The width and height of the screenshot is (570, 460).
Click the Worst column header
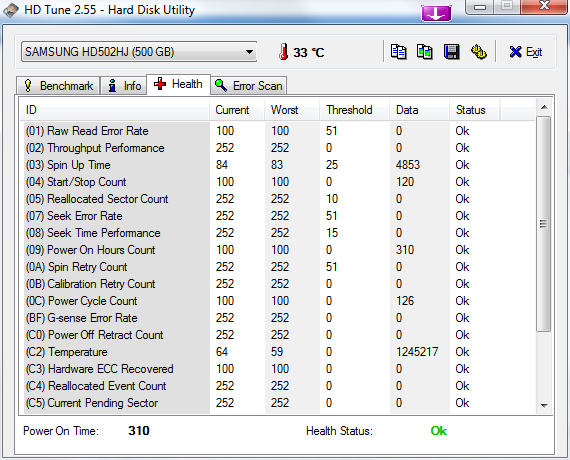click(x=292, y=110)
